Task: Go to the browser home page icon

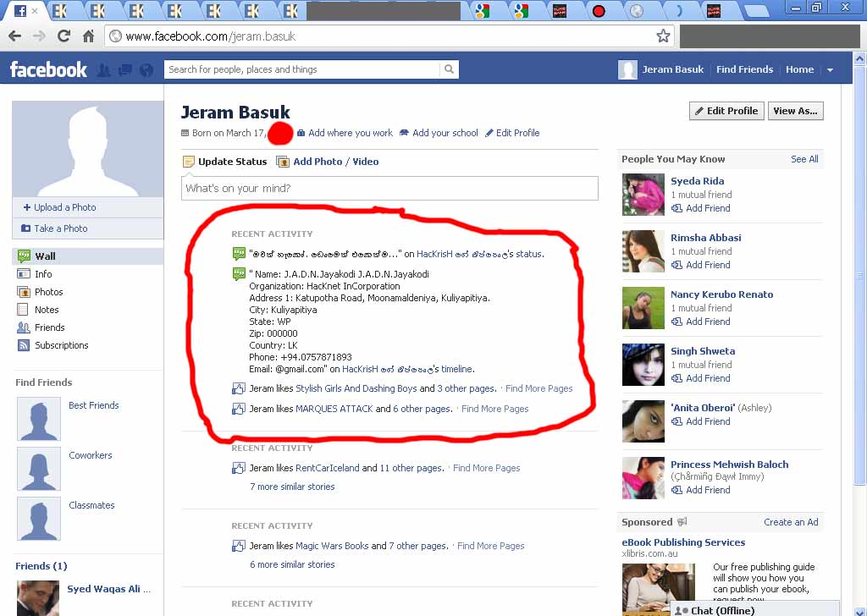Action: pos(88,36)
